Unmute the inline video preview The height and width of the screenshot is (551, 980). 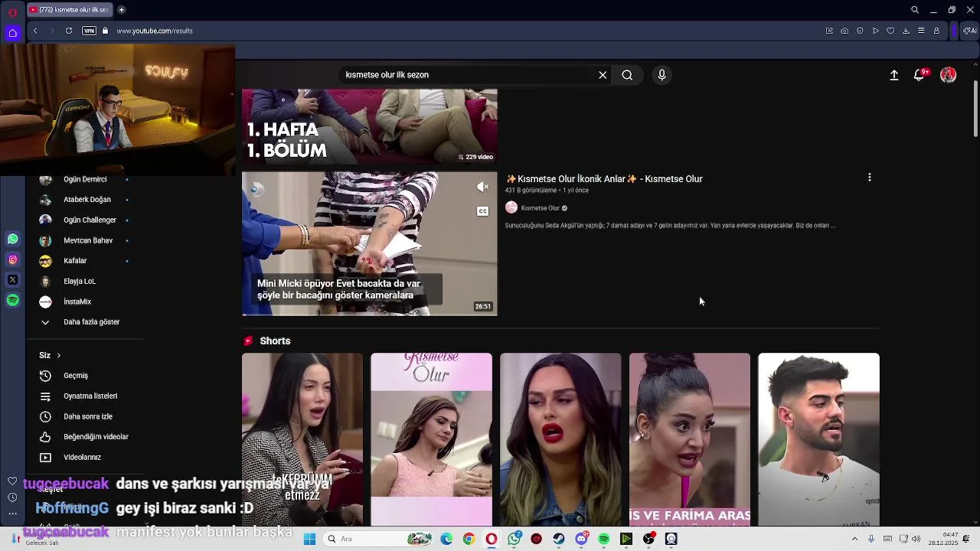(x=482, y=187)
